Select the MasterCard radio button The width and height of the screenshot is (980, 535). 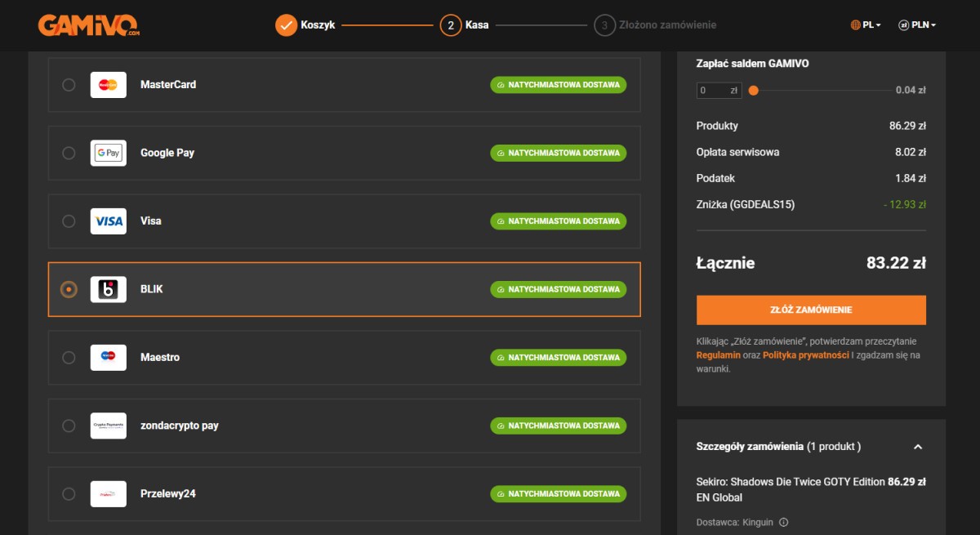(x=69, y=85)
